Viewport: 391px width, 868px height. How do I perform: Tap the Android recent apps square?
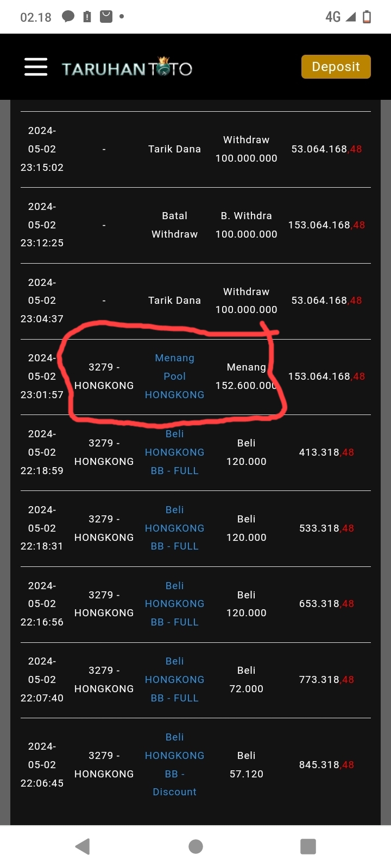pyautogui.click(x=308, y=846)
